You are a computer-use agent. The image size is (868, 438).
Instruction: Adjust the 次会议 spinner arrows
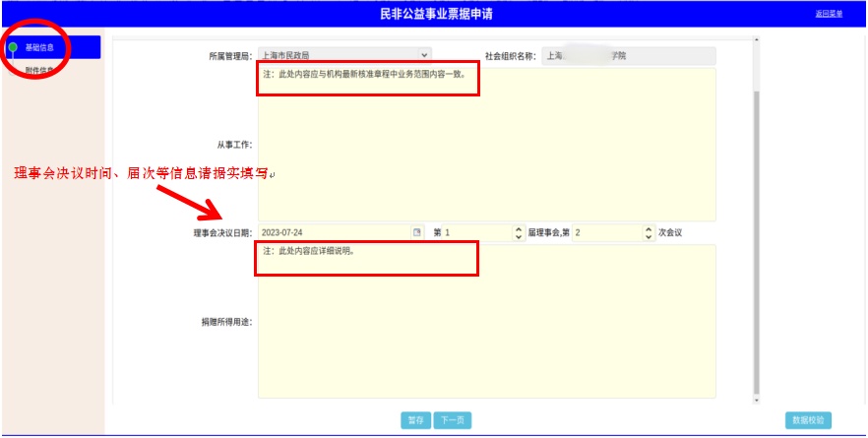(649, 233)
